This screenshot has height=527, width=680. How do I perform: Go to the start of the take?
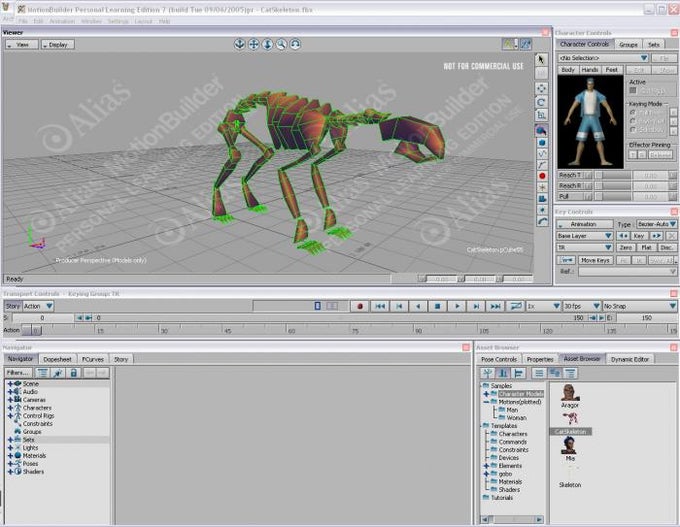click(x=380, y=306)
